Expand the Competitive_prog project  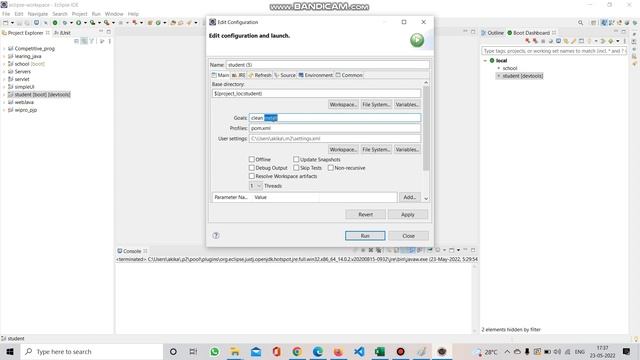pyautogui.click(x=4, y=49)
